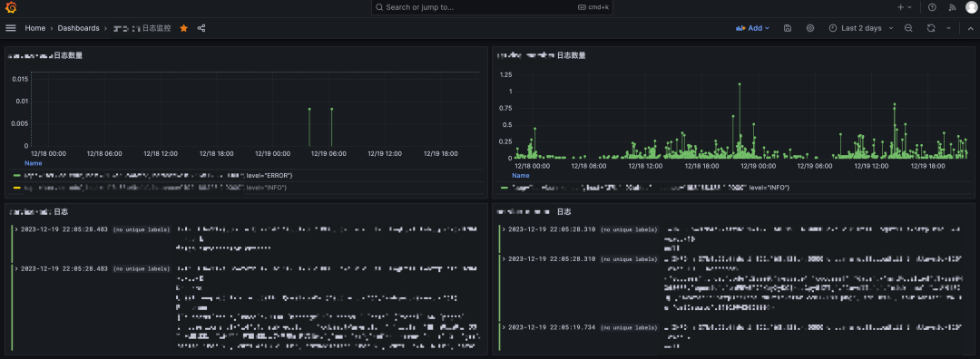The width and height of the screenshot is (980, 359).
Task: Click the "0.015" y-axis value
Action: [x=20, y=79]
